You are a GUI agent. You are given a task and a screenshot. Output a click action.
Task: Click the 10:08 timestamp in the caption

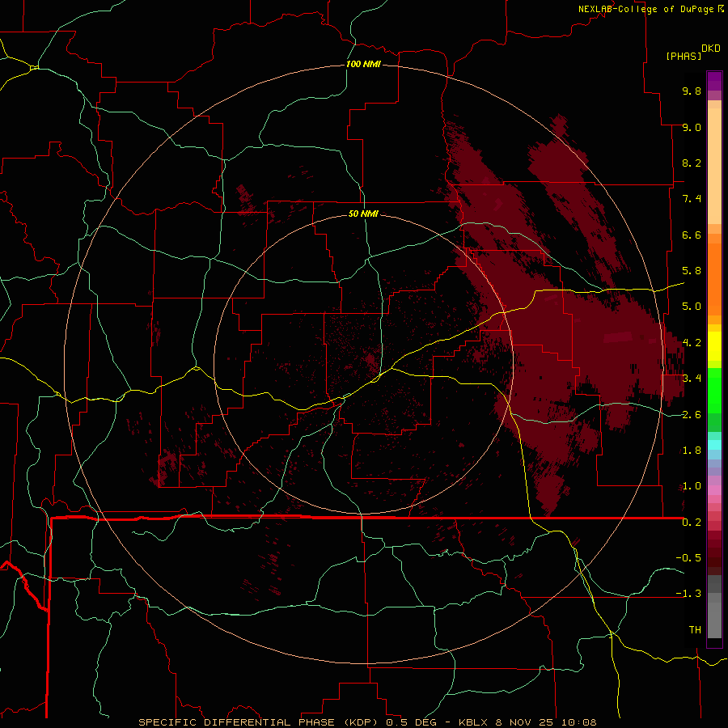(x=579, y=722)
